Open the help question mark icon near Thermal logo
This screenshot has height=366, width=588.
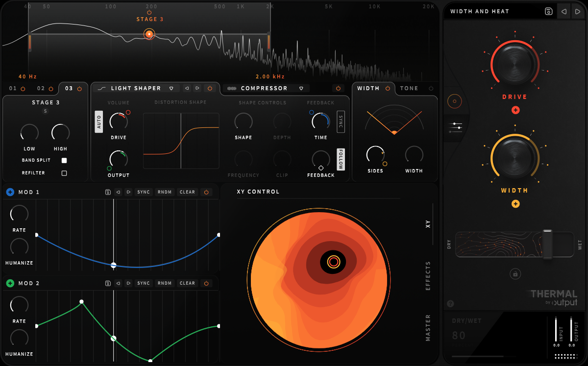450,302
